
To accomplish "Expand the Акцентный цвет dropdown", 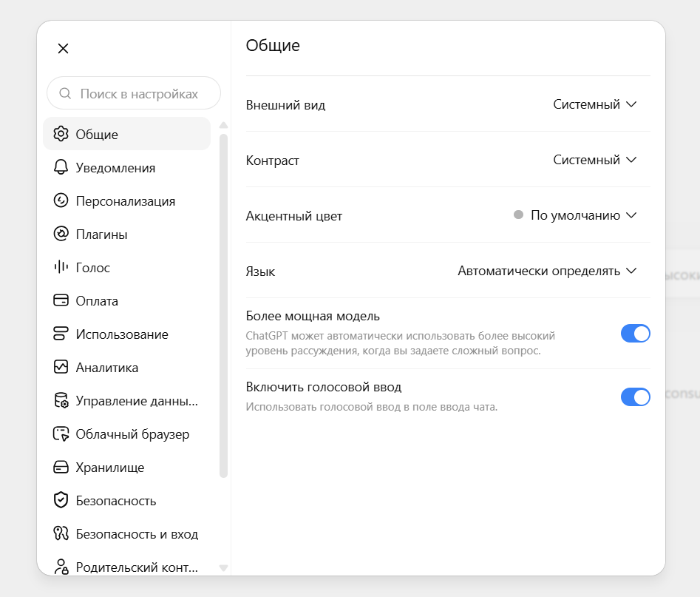I will (x=575, y=215).
